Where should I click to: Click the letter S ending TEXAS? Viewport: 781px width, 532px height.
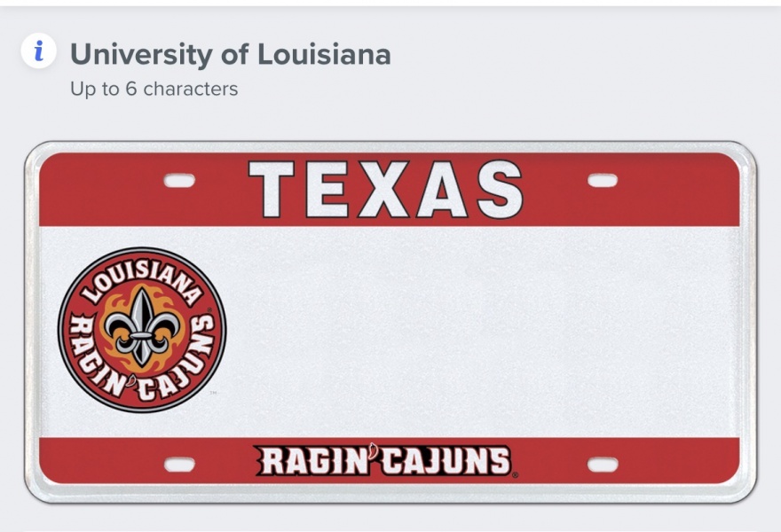[x=500, y=190]
